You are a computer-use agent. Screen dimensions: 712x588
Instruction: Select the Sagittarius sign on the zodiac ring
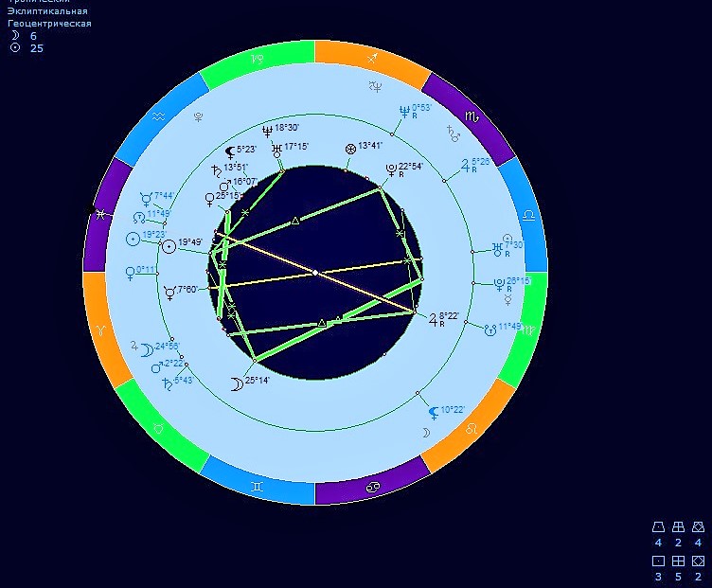pyautogui.click(x=372, y=58)
